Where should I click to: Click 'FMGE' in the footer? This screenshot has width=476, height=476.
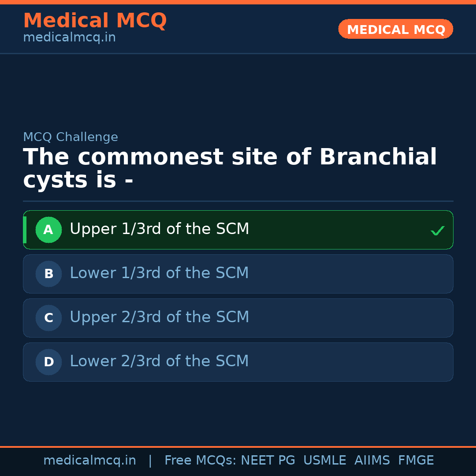(x=416, y=461)
